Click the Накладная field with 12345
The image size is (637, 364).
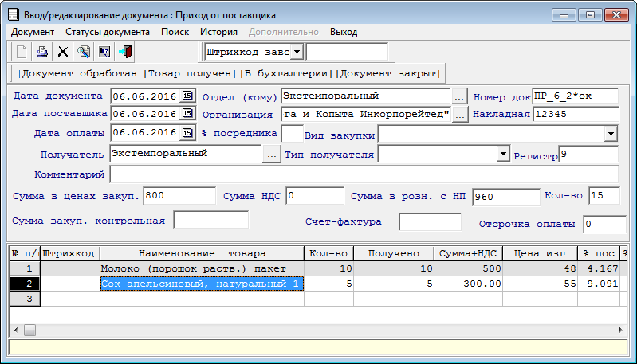coord(576,115)
